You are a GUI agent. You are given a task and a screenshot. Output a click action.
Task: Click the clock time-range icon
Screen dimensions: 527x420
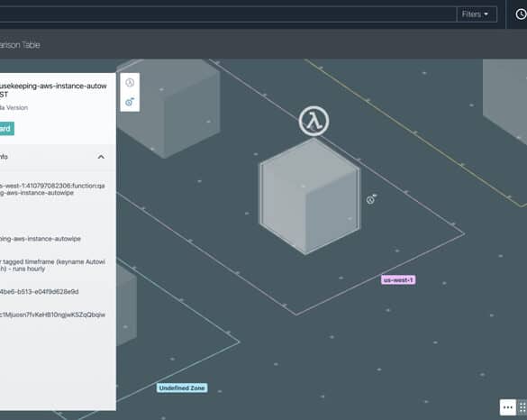click(x=521, y=14)
